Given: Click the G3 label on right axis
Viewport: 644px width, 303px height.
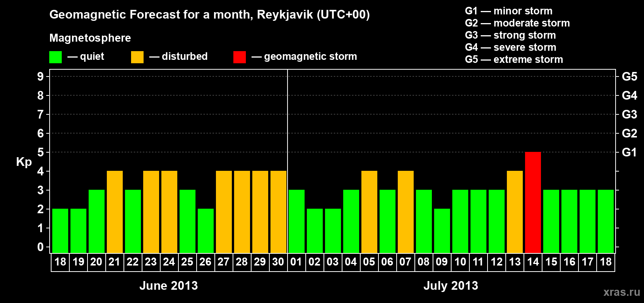Looking at the screenshot, I should click(x=629, y=114).
